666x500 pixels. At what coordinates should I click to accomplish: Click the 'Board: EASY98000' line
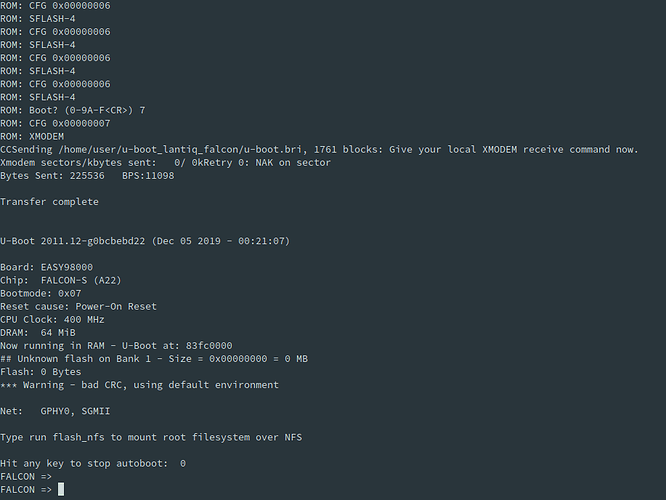coord(46,267)
